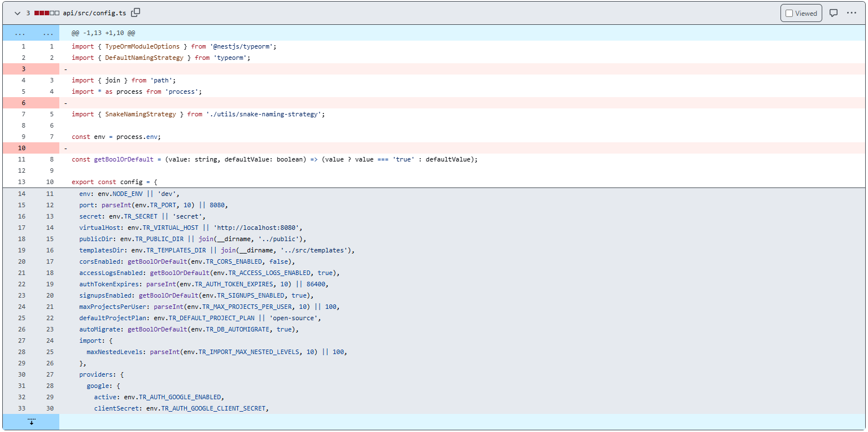Select new line number 14 for virtualHost
The width and height of the screenshot is (868, 432).
click(50, 228)
